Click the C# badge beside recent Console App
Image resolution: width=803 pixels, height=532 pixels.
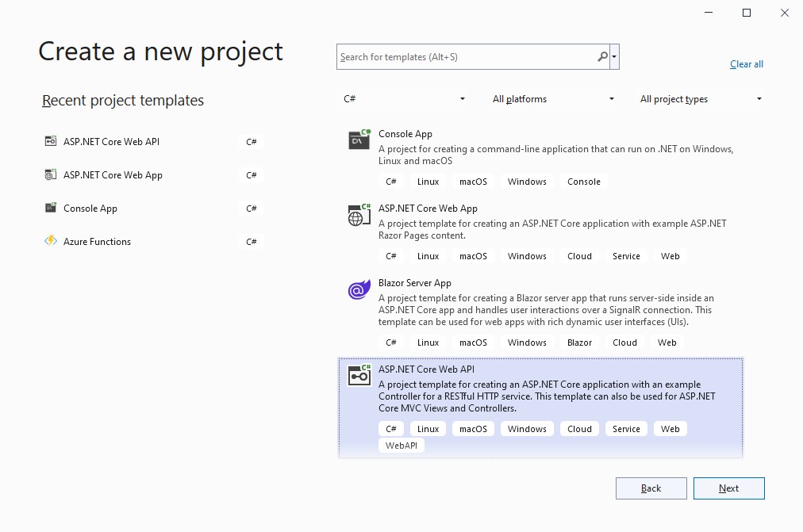pos(251,209)
